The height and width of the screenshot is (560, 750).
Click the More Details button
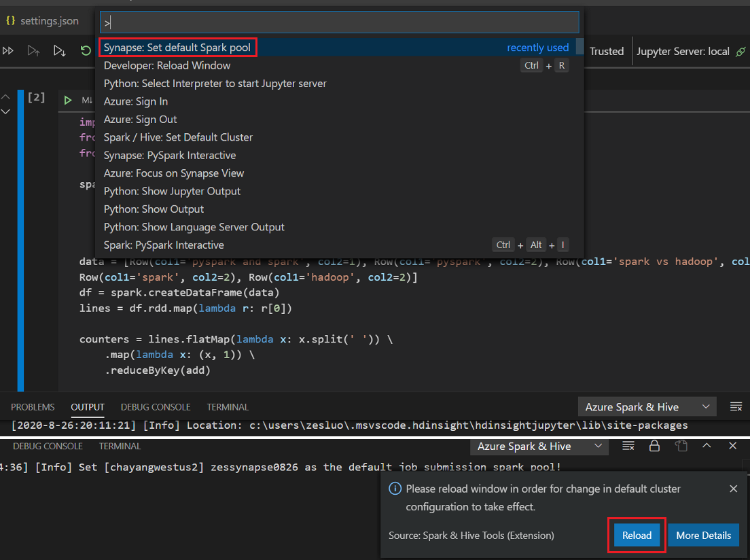(703, 536)
